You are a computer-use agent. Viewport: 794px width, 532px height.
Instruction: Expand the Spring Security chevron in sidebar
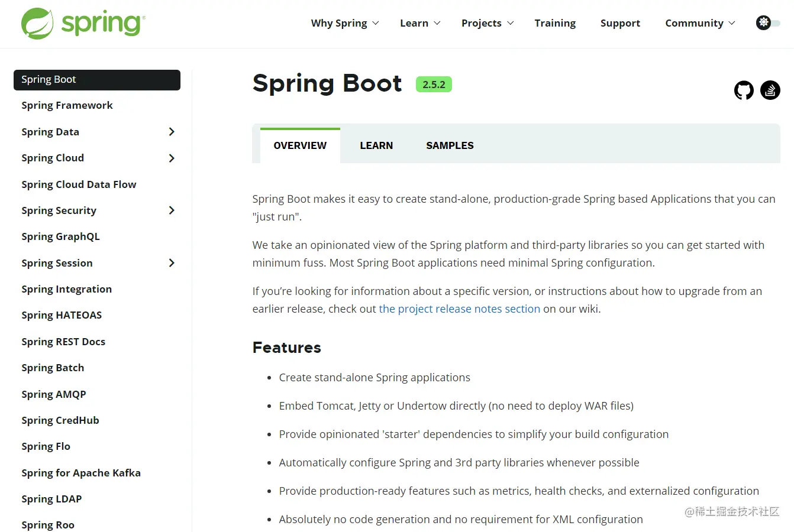point(172,210)
